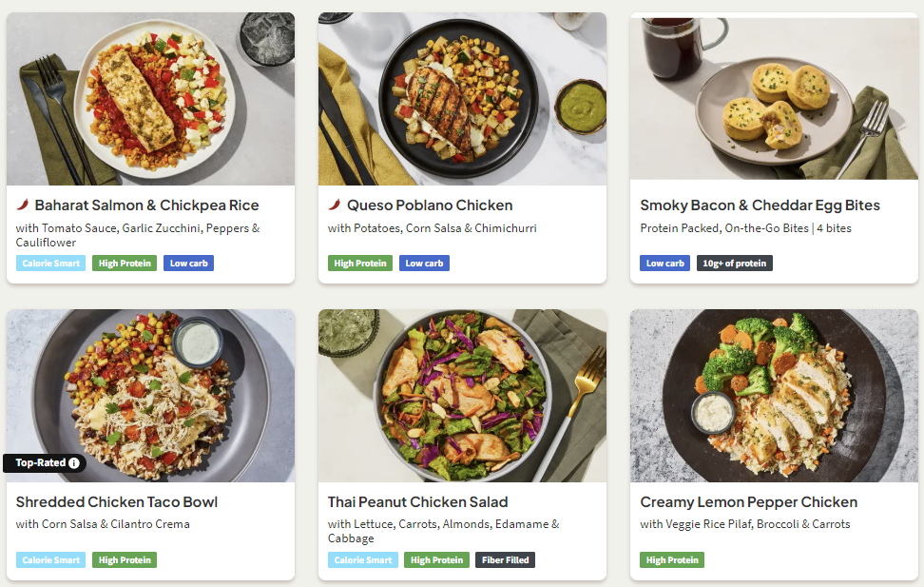
Task: Click the Baharat Salmon & Chickpea Rice title
Action: pyautogui.click(x=146, y=205)
